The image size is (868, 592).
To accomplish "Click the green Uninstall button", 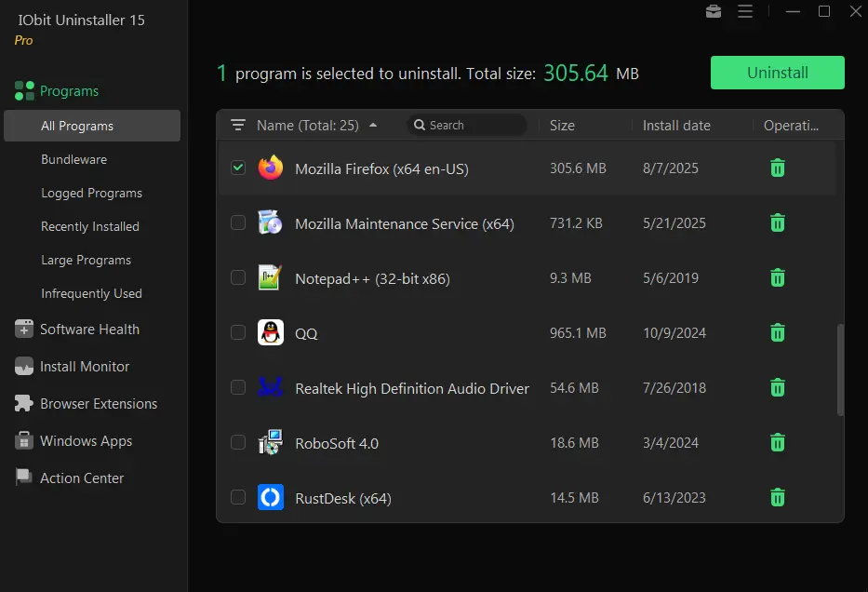I will [x=777, y=73].
